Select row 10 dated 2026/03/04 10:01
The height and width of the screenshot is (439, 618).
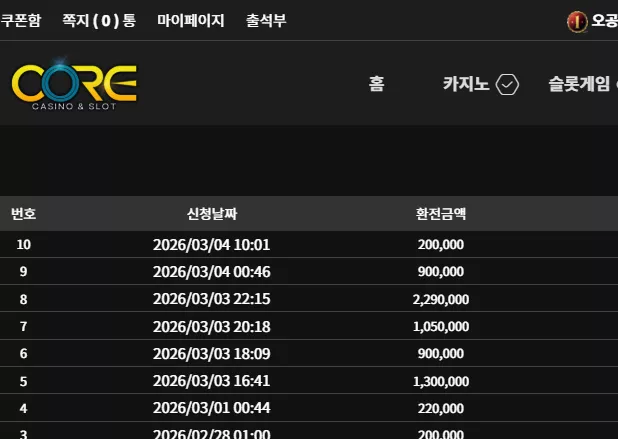point(309,244)
